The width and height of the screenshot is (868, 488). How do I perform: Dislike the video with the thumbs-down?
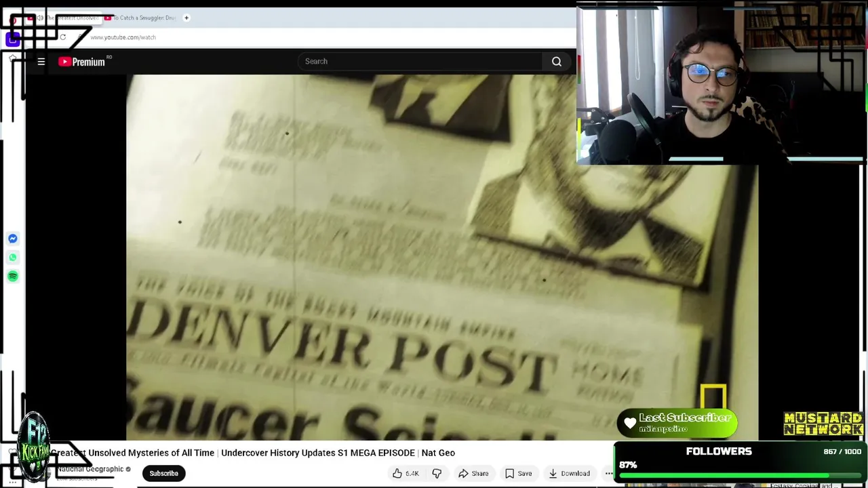coord(437,473)
